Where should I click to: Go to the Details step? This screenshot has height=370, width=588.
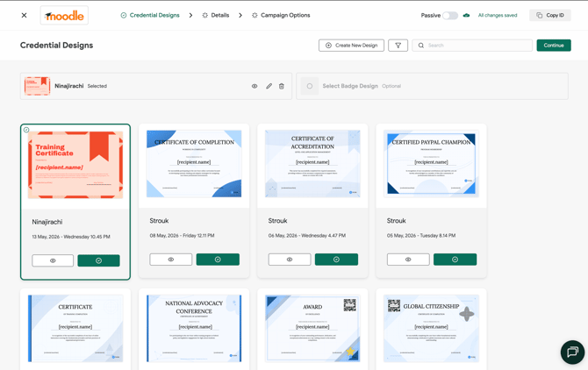point(216,16)
